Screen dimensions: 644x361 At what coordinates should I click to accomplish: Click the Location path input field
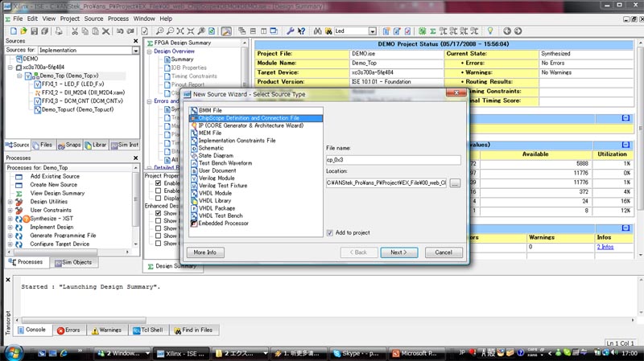(386, 183)
